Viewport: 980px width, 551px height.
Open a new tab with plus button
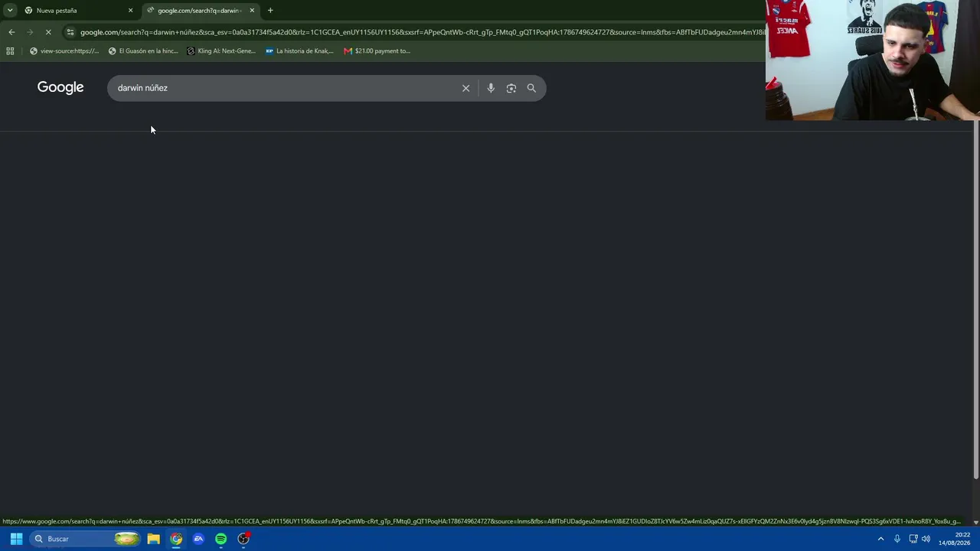pyautogui.click(x=270, y=11)
